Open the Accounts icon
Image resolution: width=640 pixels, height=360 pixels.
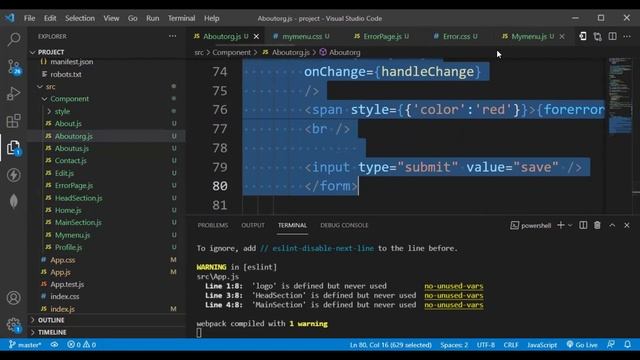point(13,298)
